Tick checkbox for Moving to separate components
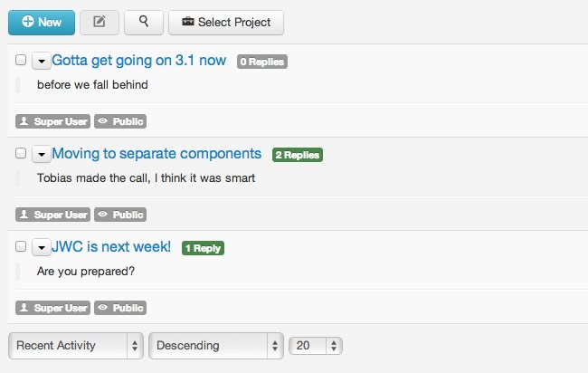The width and height of the screenshot is (588, 373). [21, 153]
